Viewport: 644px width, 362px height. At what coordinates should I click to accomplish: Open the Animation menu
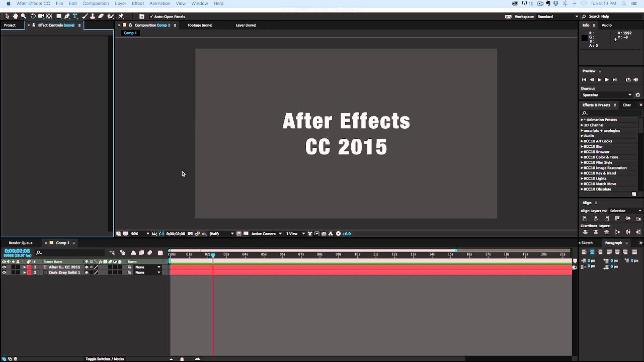click(x=160, y=4)
